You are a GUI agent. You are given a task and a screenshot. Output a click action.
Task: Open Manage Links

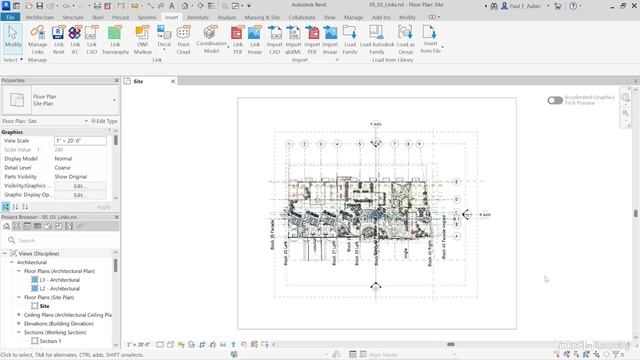click(38, 40)
